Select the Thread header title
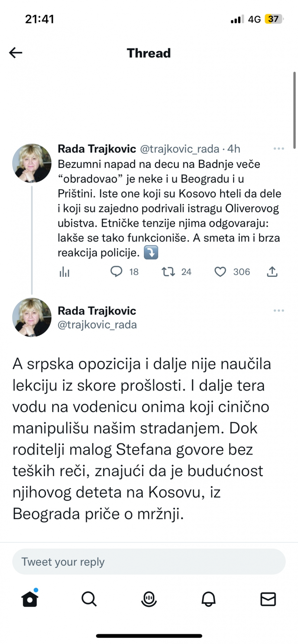This screenshot has height=644, width=298. pyautogui.click(x=149, y=53)
